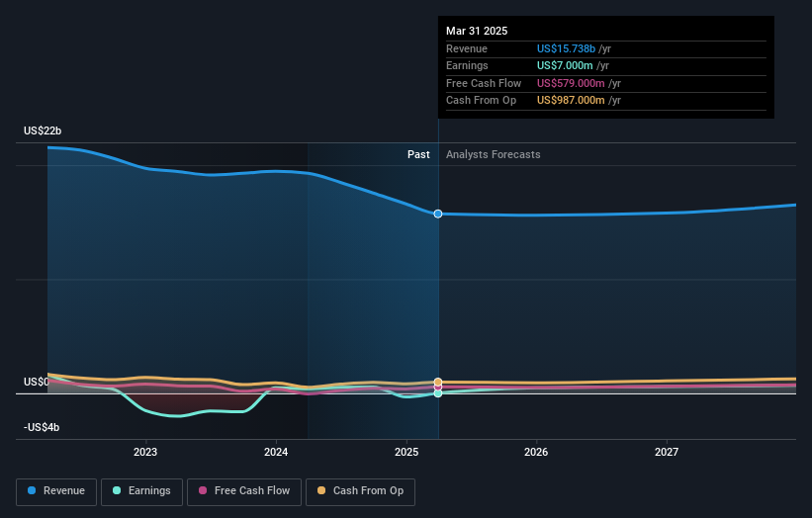Screen dimensions: 812x518
Task: Click the US$15.738b revenue value
Action: (x=566, y=48)
